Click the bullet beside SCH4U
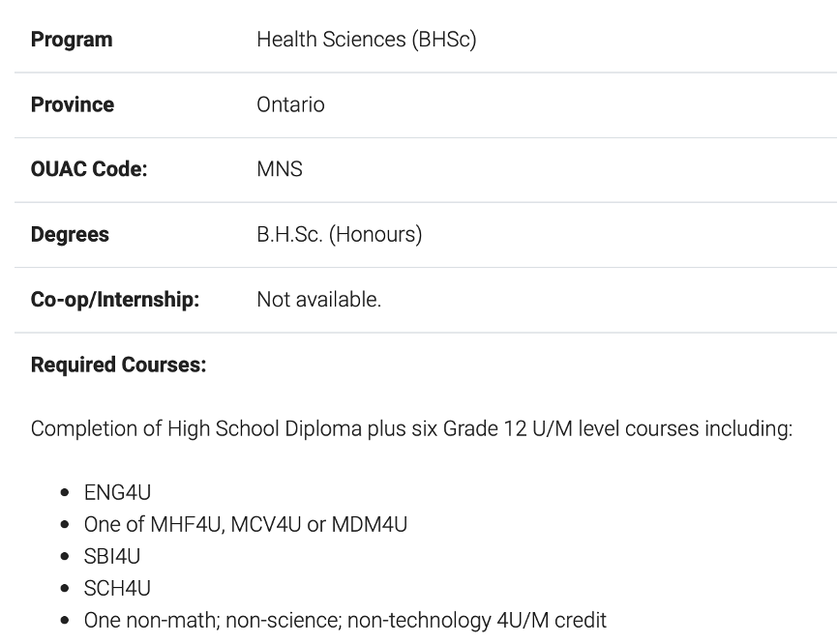Viewport: 838px width, 644px height. 65,589
